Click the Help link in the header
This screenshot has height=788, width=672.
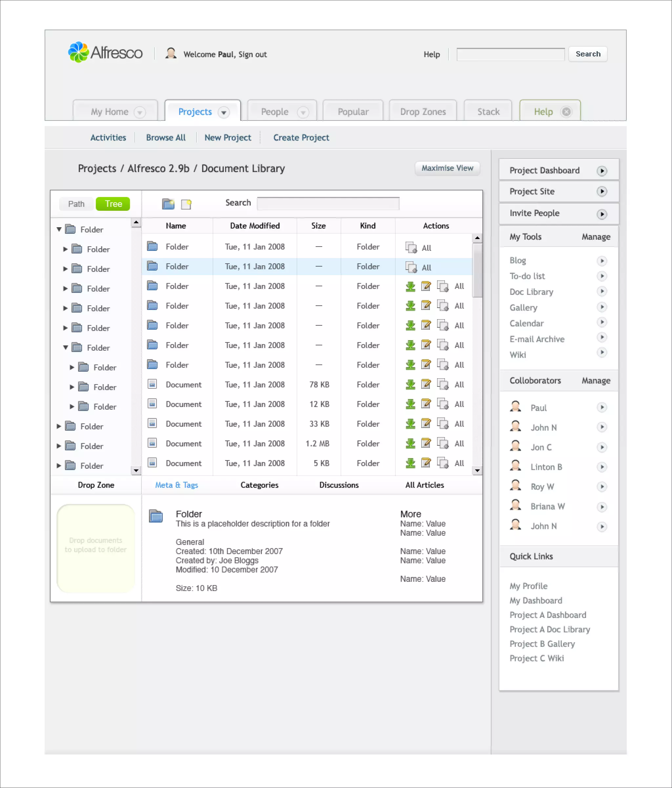pyautogui.click(x=432, y=55)
